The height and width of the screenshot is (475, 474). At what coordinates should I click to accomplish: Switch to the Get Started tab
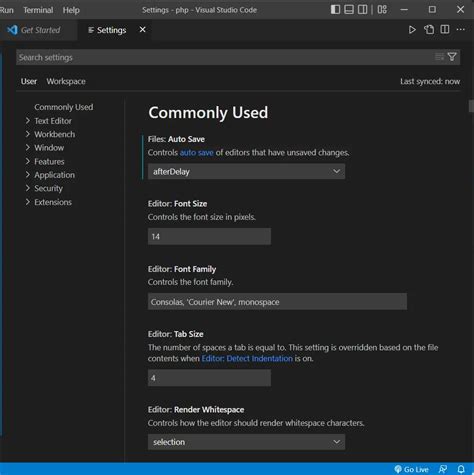(39, 30)
